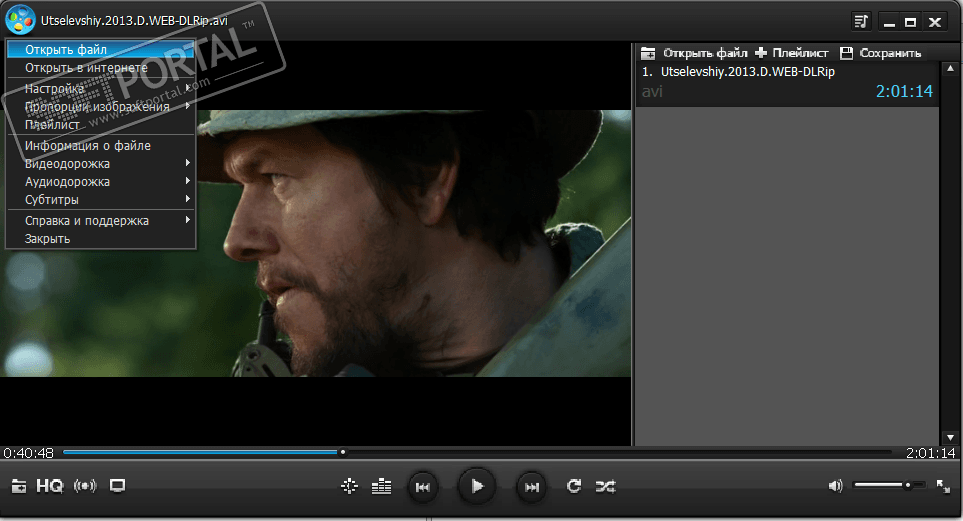Click 'Открыть файл' button in playlist panel

[x=694, y=53]
